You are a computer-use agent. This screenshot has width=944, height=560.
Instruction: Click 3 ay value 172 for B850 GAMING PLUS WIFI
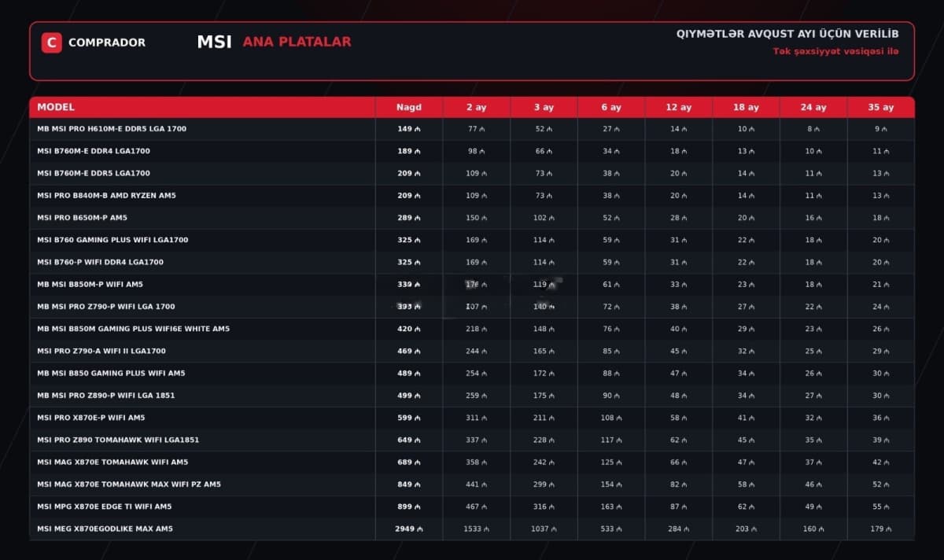[544, 373]
